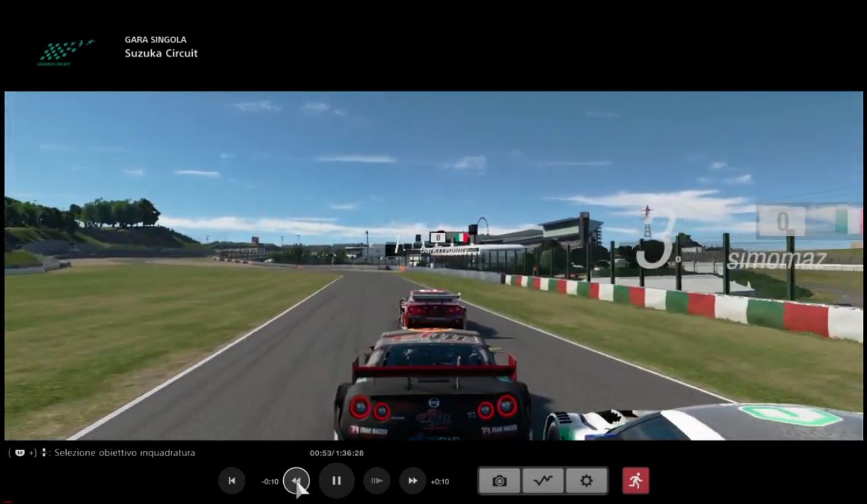
Task: Click the Suzuka Circuit logo
Action: [65, 52]
